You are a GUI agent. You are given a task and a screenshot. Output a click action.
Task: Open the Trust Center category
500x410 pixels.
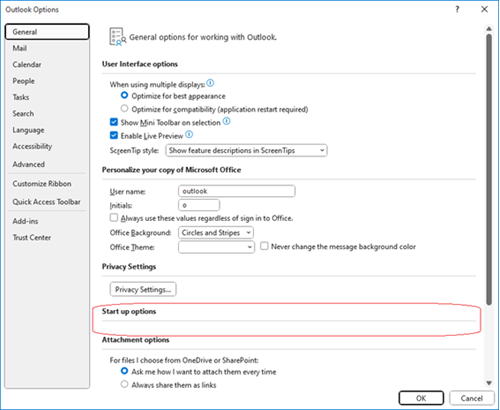point(32,238)
